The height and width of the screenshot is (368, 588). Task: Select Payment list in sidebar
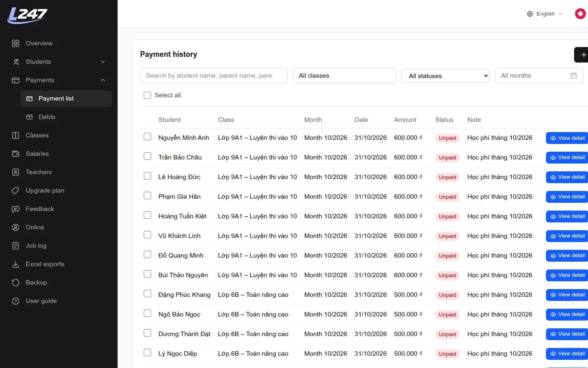[x=66, y=99]
